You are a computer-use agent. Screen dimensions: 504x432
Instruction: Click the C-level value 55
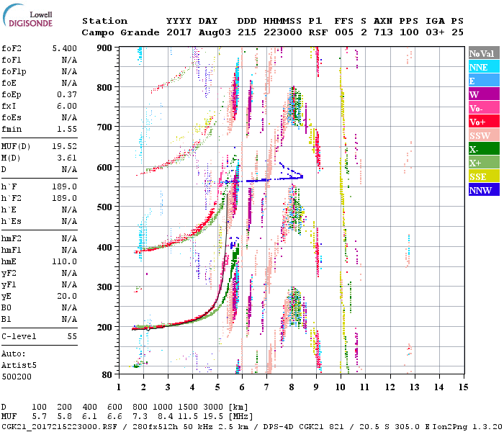[72, 336]
